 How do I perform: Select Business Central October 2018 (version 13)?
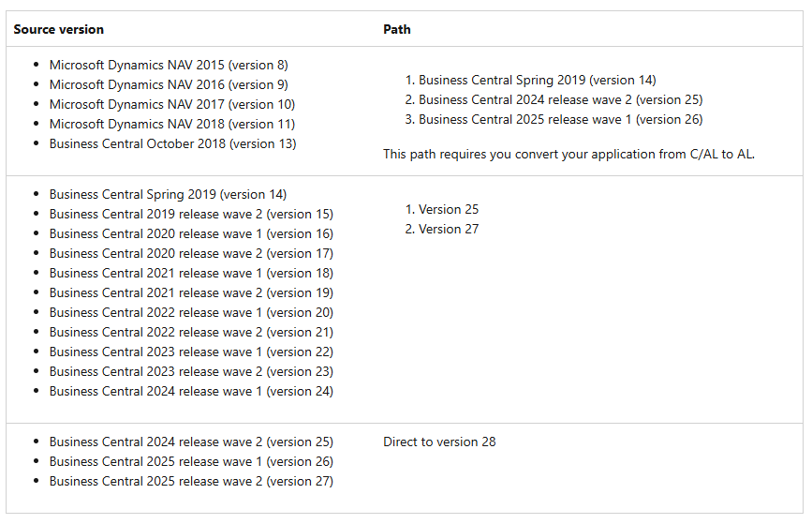(x=172, y=143)
